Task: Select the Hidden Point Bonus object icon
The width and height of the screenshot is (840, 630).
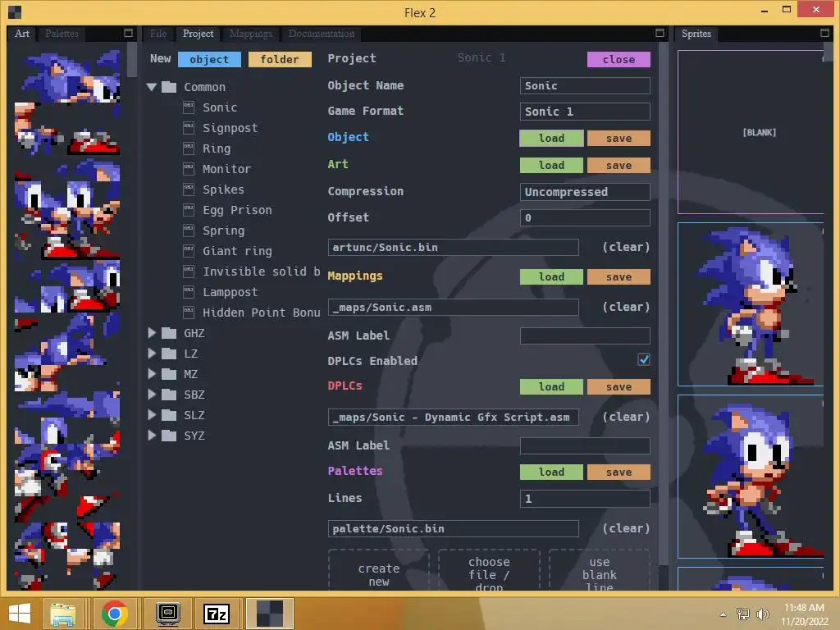Action: pyautogui.click(x=189, y=312)
